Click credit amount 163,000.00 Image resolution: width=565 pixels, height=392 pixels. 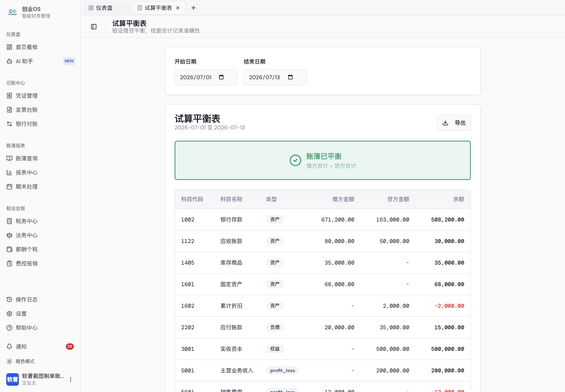tap(393, 220)
